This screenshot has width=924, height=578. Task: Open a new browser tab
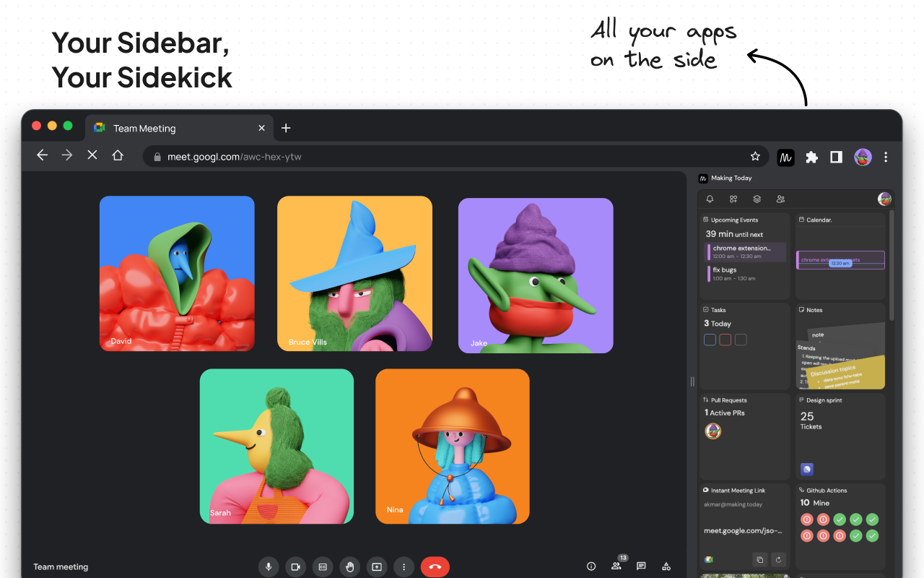[286, 128]
